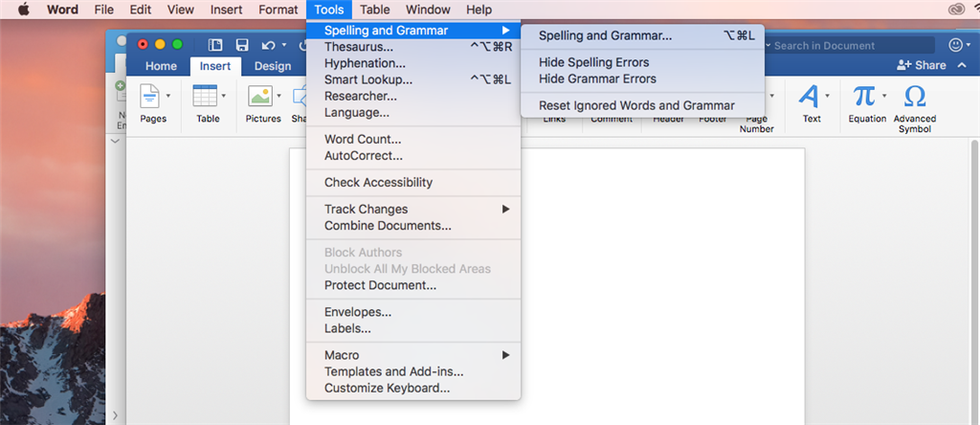The image size is (980, 425).
Task: Choose Labels... menu item
Action: pyautogui.click(x=413, y=328)
